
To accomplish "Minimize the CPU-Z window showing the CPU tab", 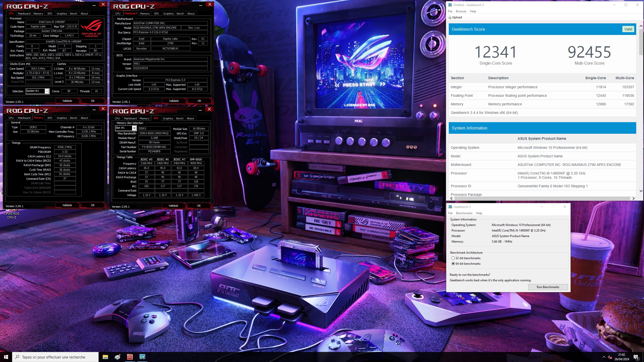I will click(94, 5).
